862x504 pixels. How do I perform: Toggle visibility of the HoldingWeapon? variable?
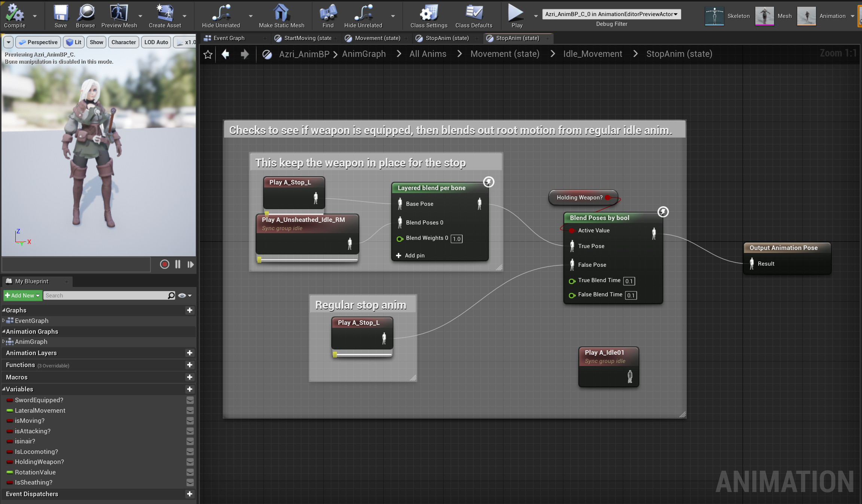190,462
